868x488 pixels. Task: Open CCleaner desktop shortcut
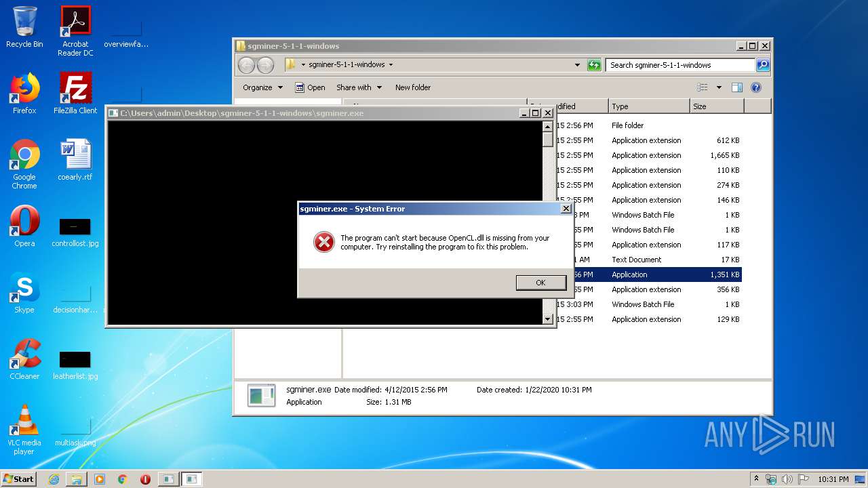point(24,359)
